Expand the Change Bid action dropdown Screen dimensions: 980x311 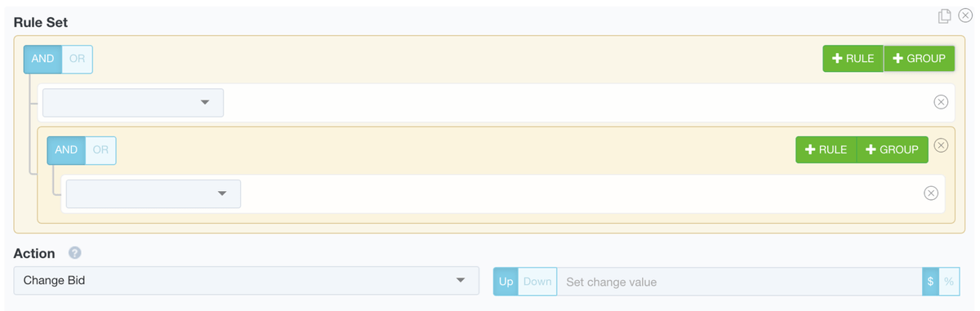[247, 281]
